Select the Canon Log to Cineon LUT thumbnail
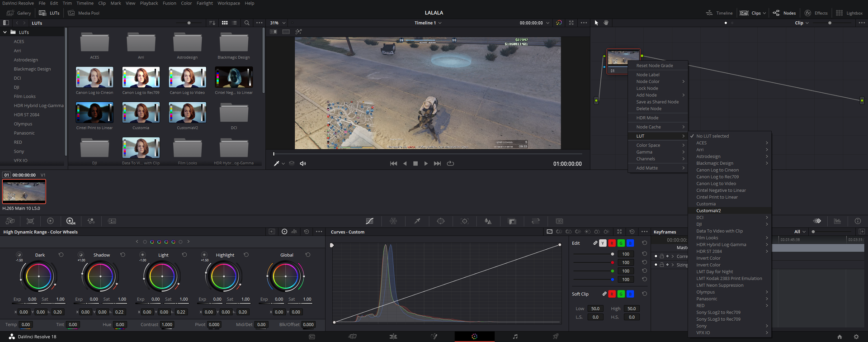The height and width of the screenshot is (342, 868). 94,81
